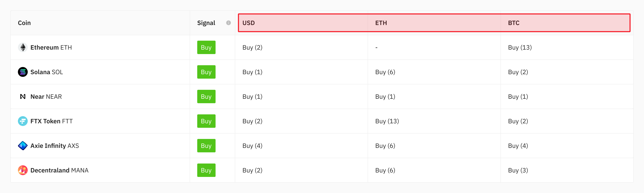Click the Near protocol icon
The width and height of the screenshot is (644, 193).
[x=23, y=96]
